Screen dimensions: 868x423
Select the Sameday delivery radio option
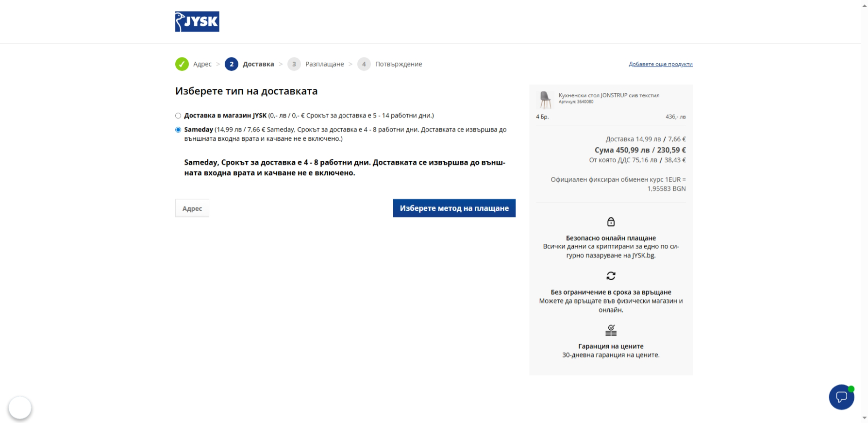(x=178, y=130)
